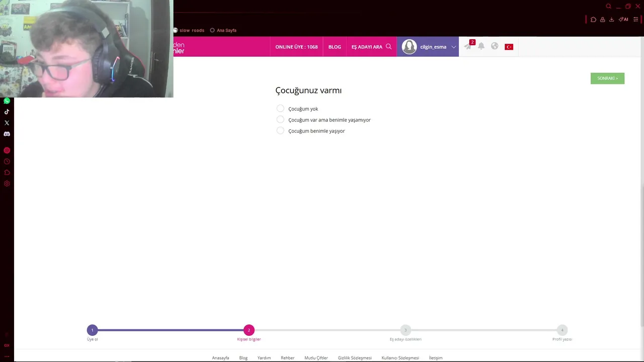Open the İletişim footer link
Screen dimensions: 644x362
point(436,358)
